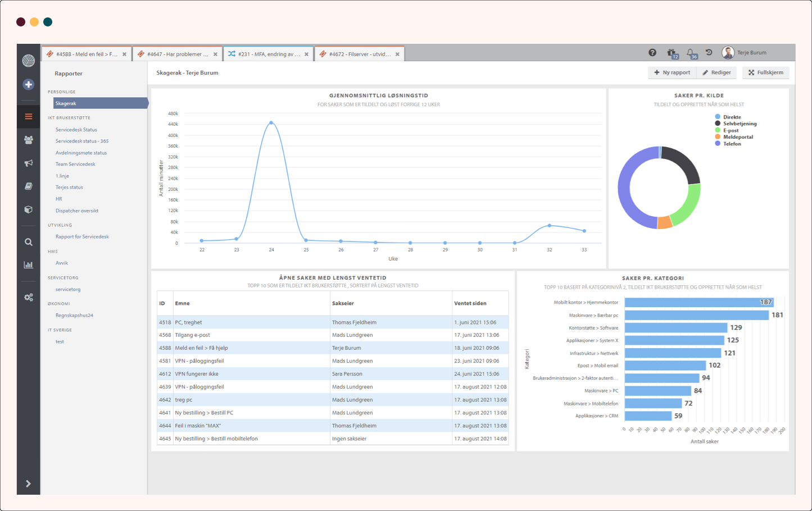Close the #4647 Har problemer tab
The height and width of the screenshot is (511, 812).
click(215, 54)
